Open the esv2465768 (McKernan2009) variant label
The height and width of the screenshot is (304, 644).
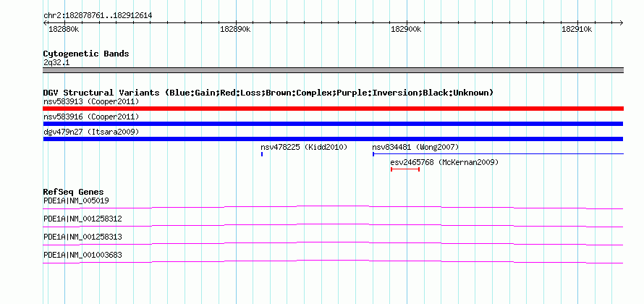coord(444,163)
